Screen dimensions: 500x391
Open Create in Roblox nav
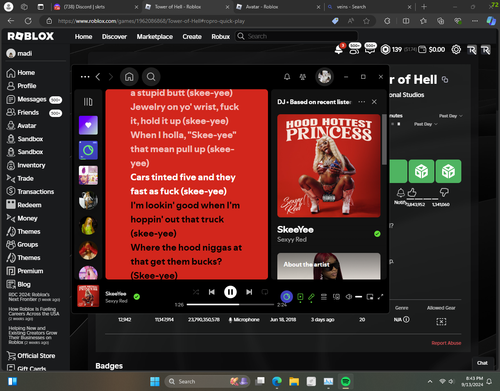pos(192,36)
